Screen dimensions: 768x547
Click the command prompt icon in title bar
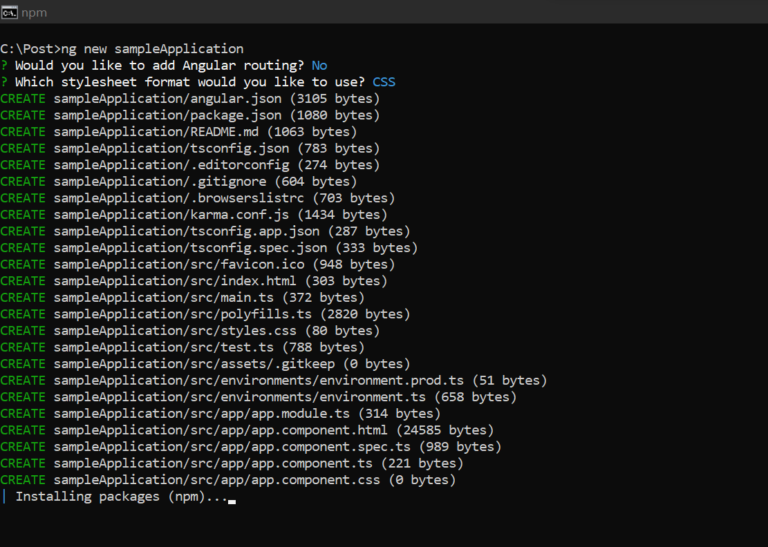9,12
